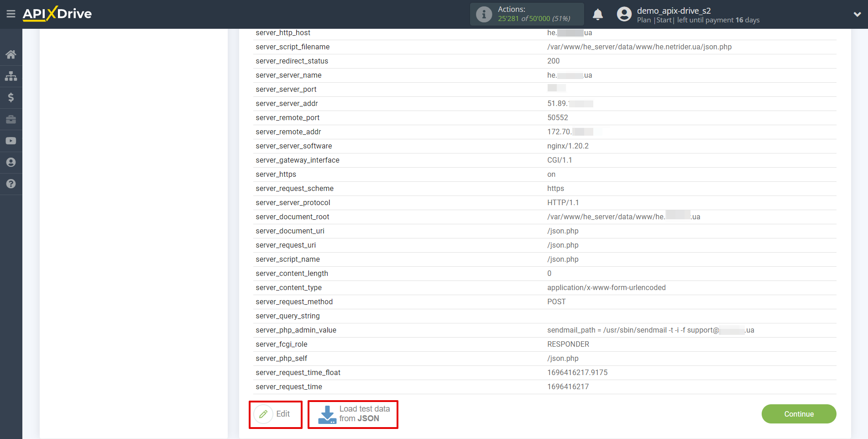This screenshot has height=439, width=868.
Task: Click the ApiX-Drive logo
Action: click(58, 14)
